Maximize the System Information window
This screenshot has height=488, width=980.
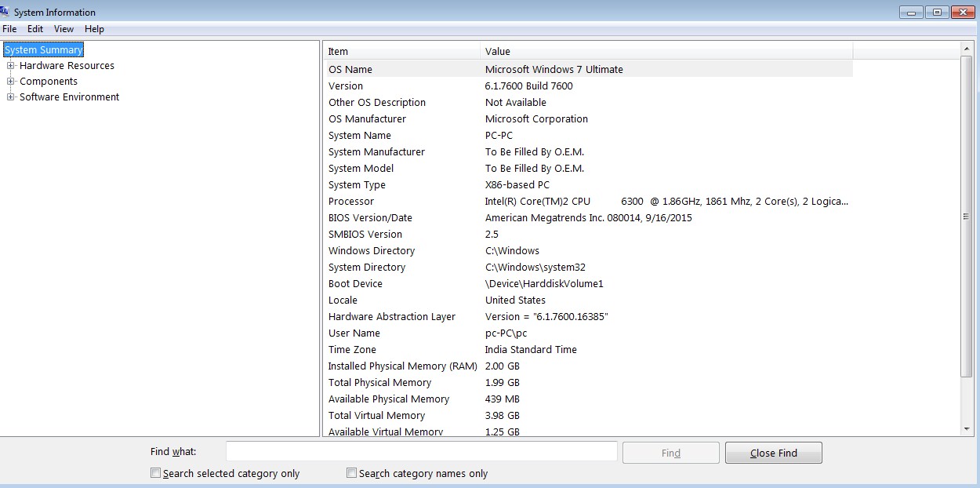tap(937, 12)
